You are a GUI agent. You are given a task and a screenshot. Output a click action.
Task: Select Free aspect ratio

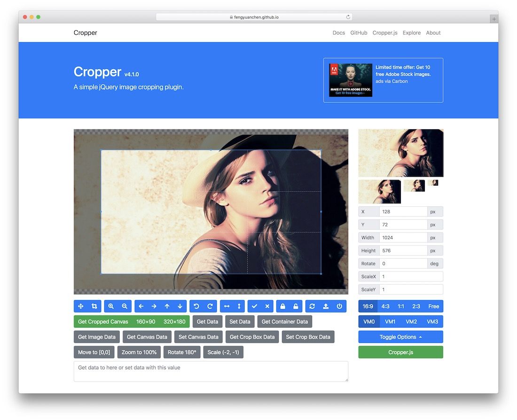pyautogui.click(x=434, y=306)
